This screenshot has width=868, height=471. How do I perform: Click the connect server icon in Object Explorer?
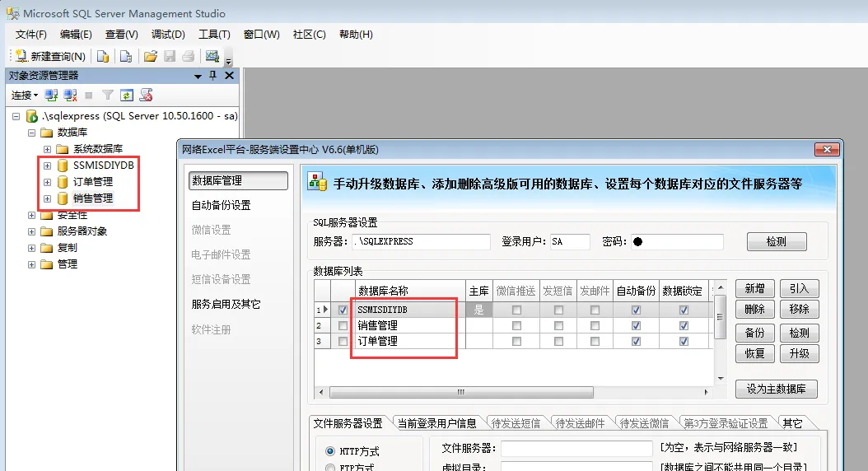[52, 96]
